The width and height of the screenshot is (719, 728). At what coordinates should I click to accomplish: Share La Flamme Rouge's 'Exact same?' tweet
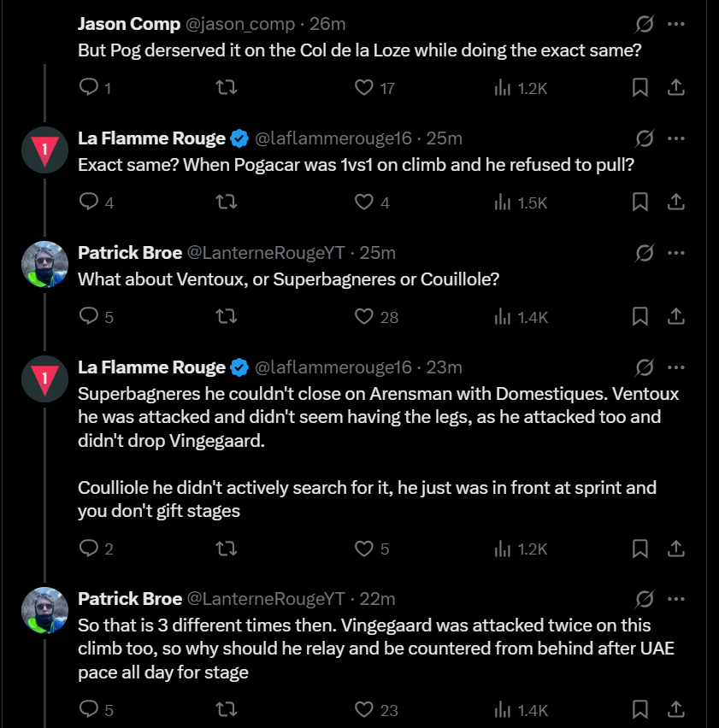point(675,202)
